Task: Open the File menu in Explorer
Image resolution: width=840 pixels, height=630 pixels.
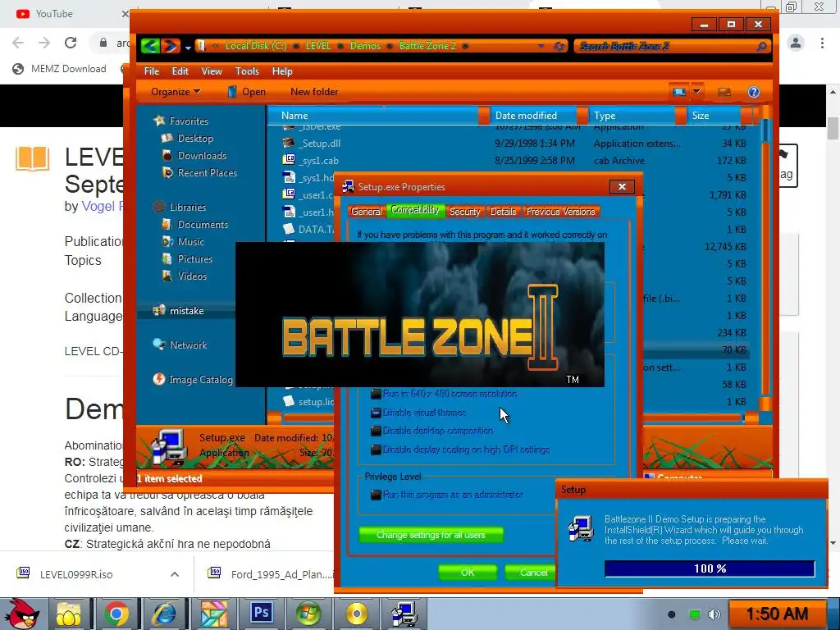Action: coord(152,71)
